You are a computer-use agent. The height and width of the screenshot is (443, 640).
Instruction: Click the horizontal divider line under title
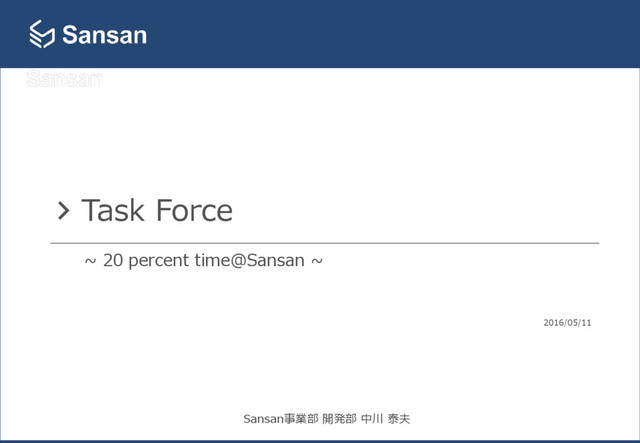pos(324,243)
